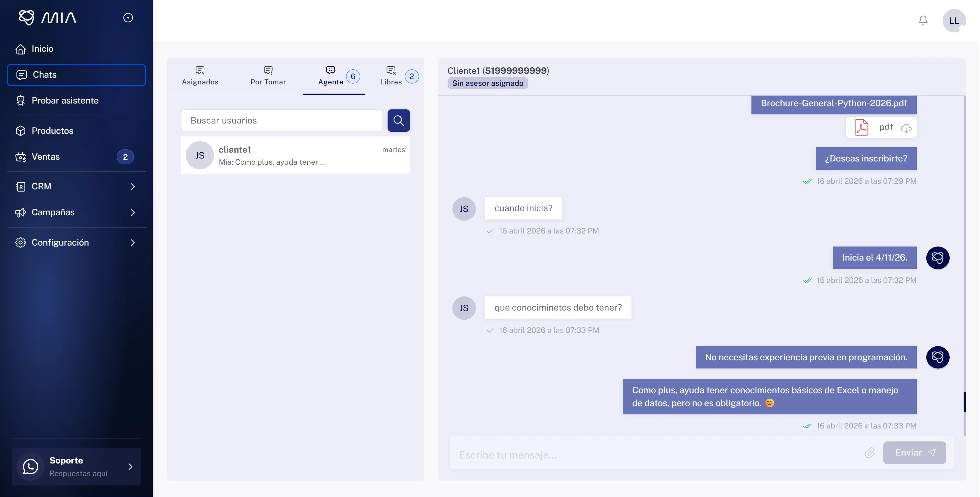This screenshot has height=497, width=980.
Task: Click the Configuración gear icon
Action: click(x=21, y=242)
